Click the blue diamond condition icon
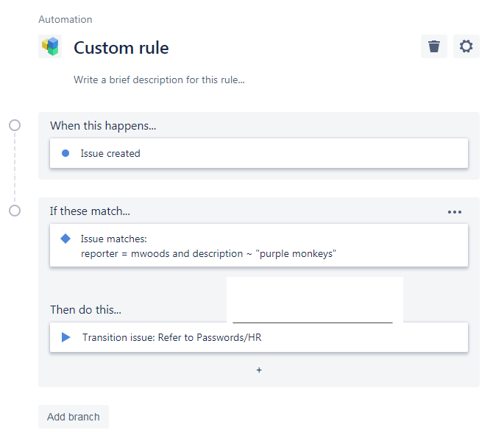Image resolution: width=504 pixels, height=444 pixels. point(65,239)
